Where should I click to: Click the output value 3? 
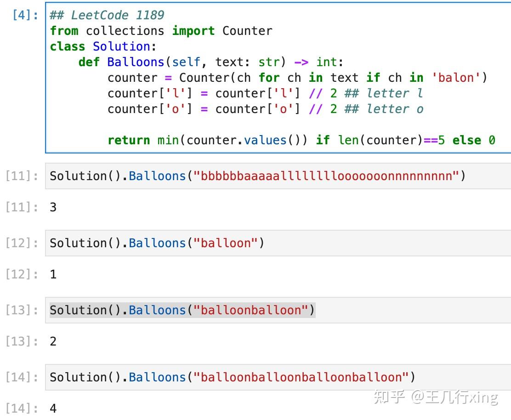[x=53, y=207]
